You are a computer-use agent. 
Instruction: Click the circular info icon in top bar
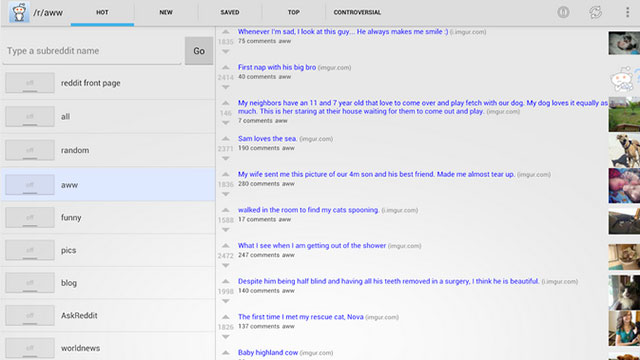coord(563,12)
